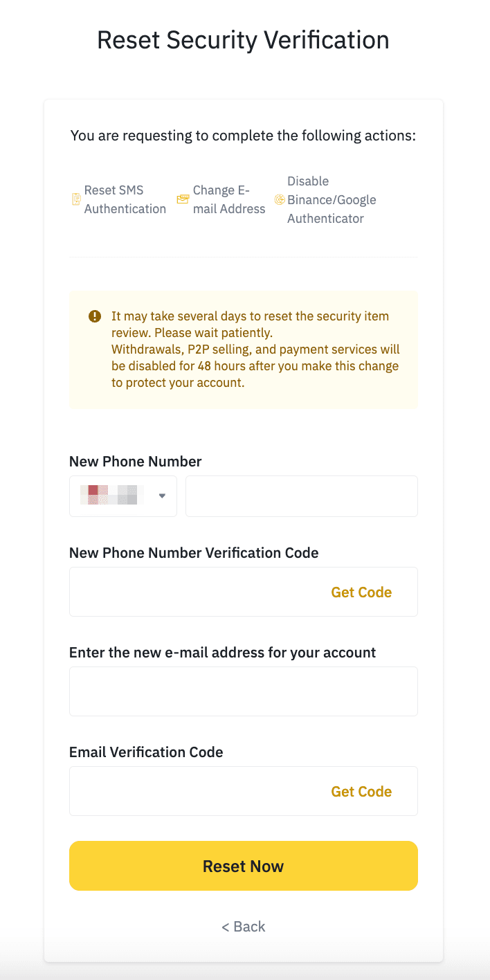Screen dimensions: 490x980
Task: Get Code for email verification
Action: point(361,792)
